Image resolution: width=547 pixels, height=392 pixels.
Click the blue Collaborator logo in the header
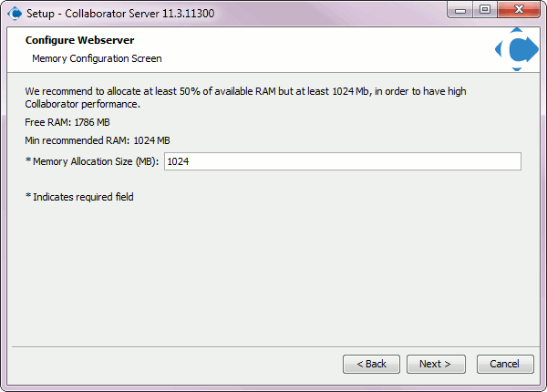pos(517,49)
